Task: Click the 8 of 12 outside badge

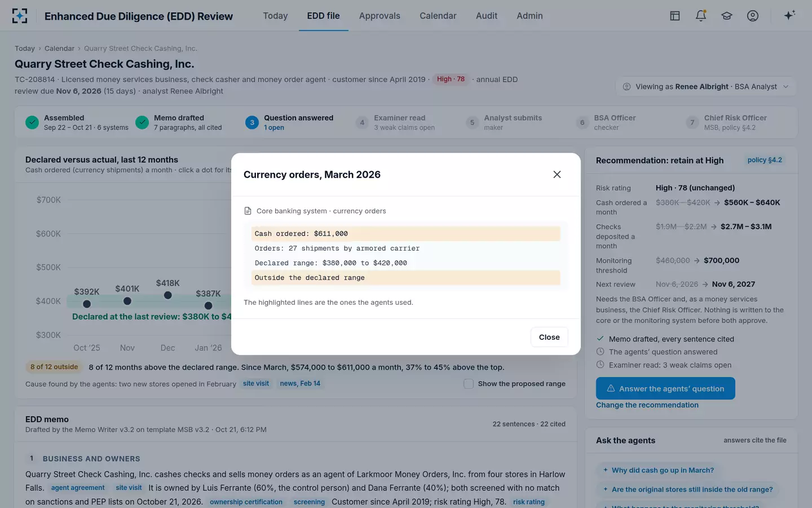Action: pos(54,367)
